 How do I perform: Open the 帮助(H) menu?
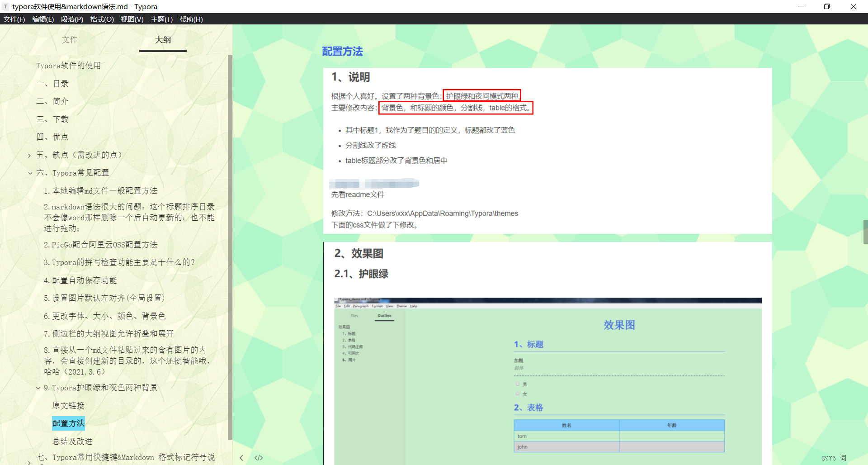(x=191, y=19)
